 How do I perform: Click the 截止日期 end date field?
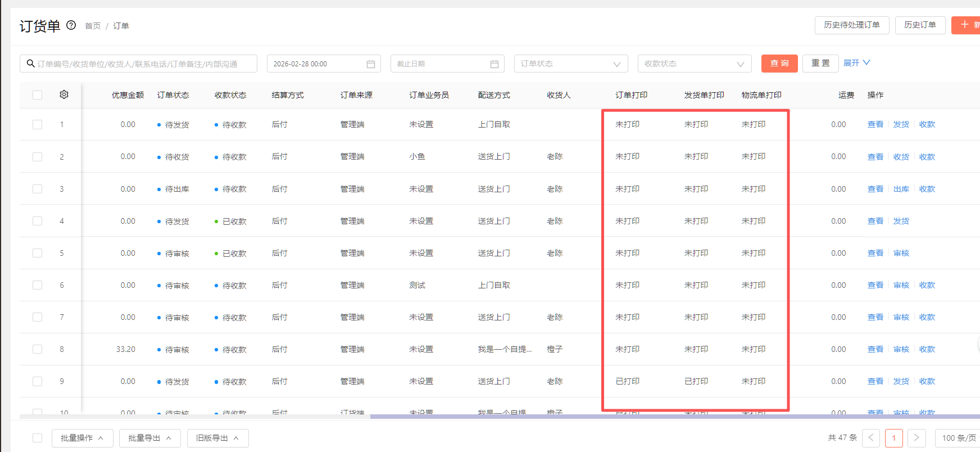click(447, 64)
